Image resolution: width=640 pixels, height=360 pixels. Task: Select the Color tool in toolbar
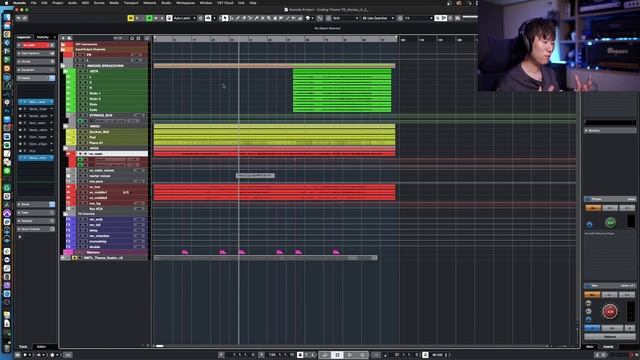pos(307,18)
